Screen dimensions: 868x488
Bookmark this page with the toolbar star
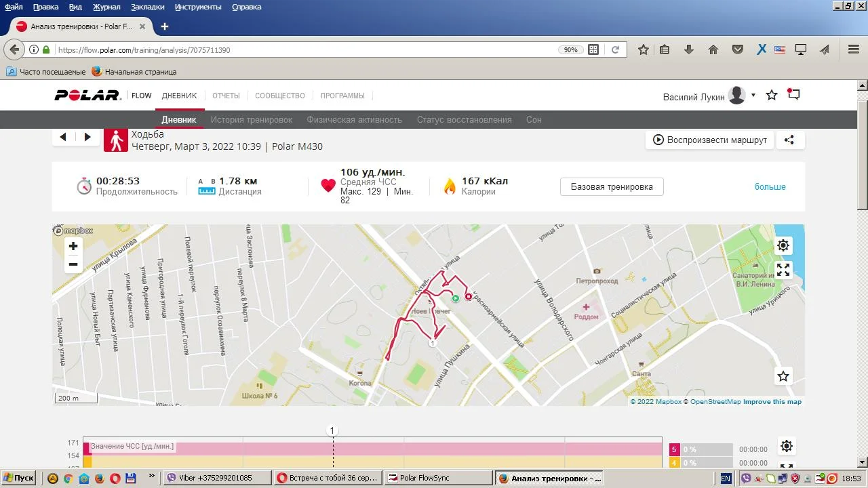[644, 49]
